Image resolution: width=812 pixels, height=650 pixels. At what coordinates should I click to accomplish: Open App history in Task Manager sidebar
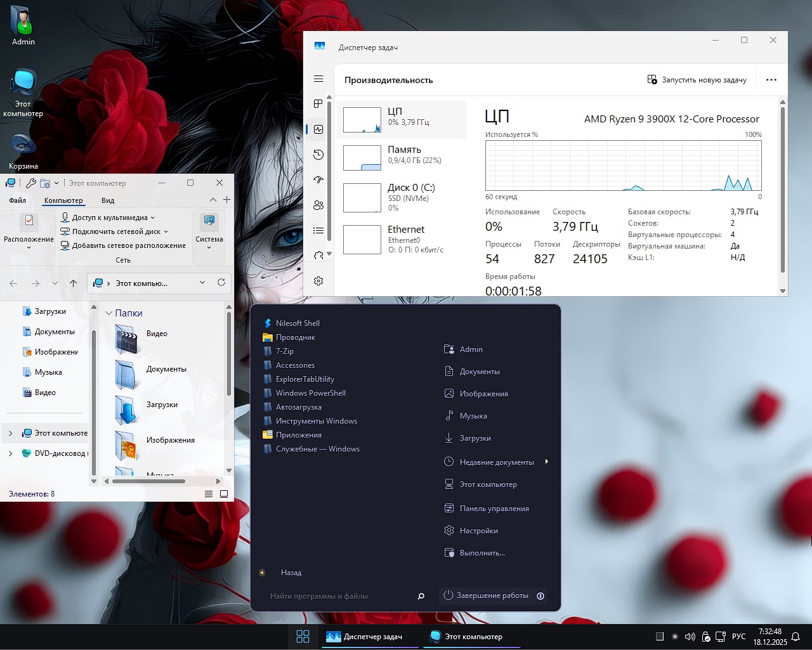[318, 154]
